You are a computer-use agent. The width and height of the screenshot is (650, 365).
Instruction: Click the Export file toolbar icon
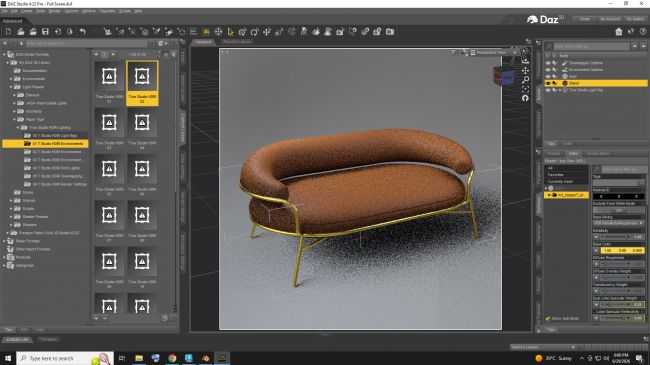pyautogui.click(x=70, y=32)
